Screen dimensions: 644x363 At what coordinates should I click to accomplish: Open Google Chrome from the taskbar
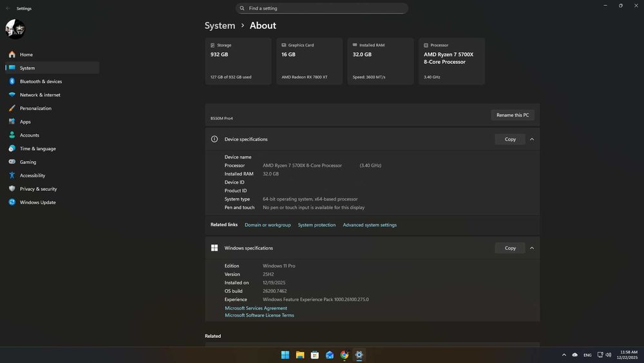click(344, 355)
